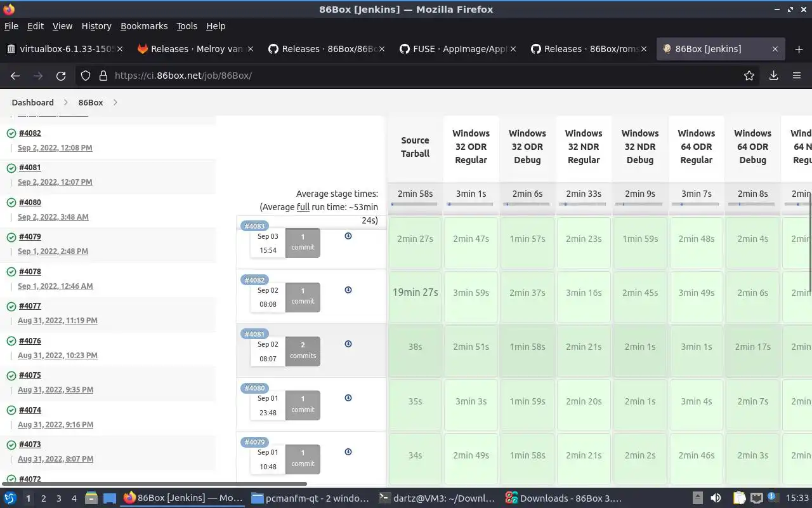Click success status icon for build #4075

(x=11, y=376)
